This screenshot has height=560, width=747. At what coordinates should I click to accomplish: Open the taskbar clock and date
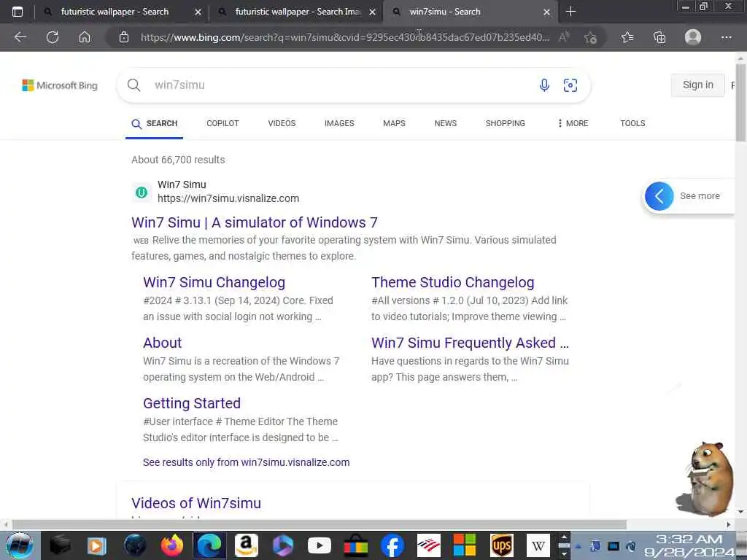click(689, 545)
